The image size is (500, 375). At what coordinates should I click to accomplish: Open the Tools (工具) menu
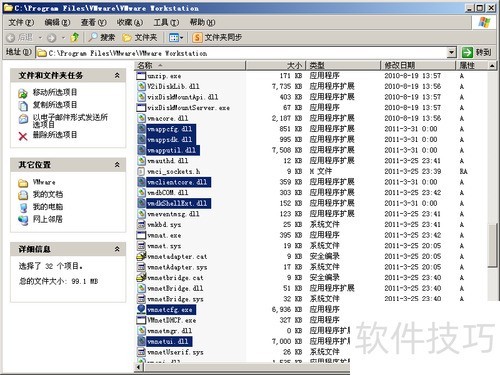click(x=166, y=22)
